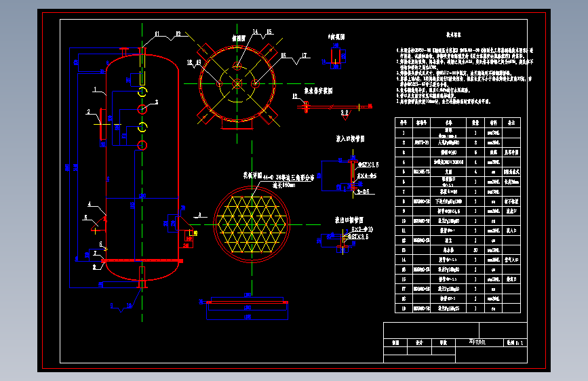Select the 边长180mm annotation
This screenshot has width=588, height=381.
tap(283, 185)
